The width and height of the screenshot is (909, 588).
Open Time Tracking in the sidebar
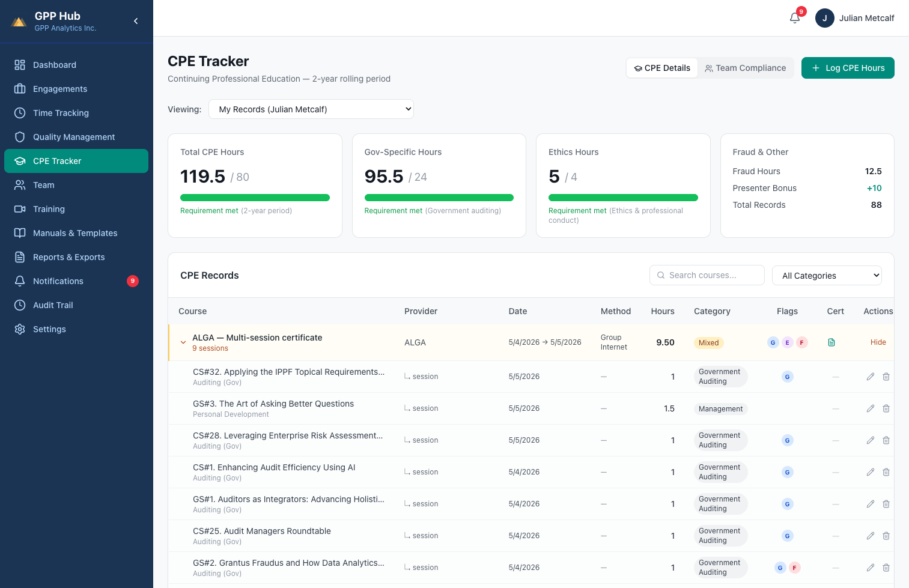[x=76, y=113]
